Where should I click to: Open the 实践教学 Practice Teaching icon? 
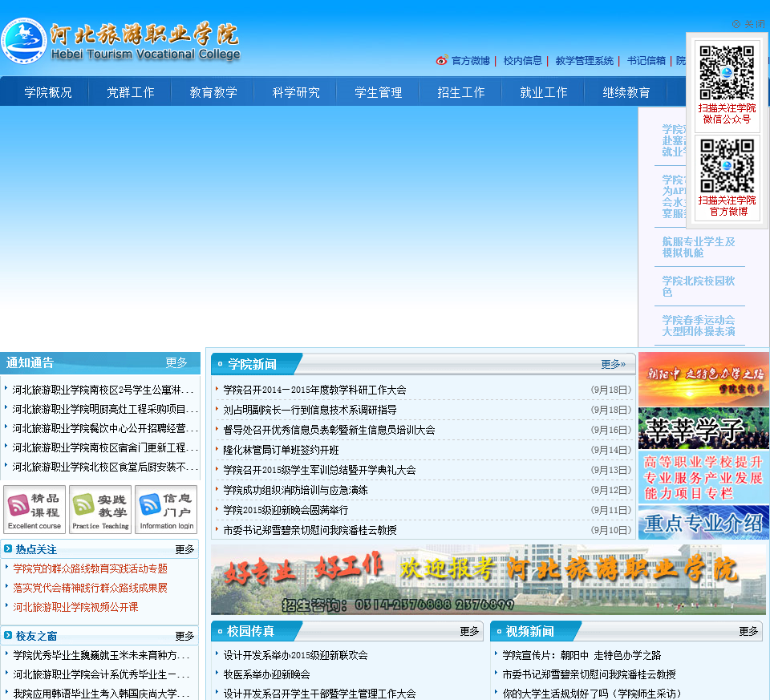[x=100, y=509]
